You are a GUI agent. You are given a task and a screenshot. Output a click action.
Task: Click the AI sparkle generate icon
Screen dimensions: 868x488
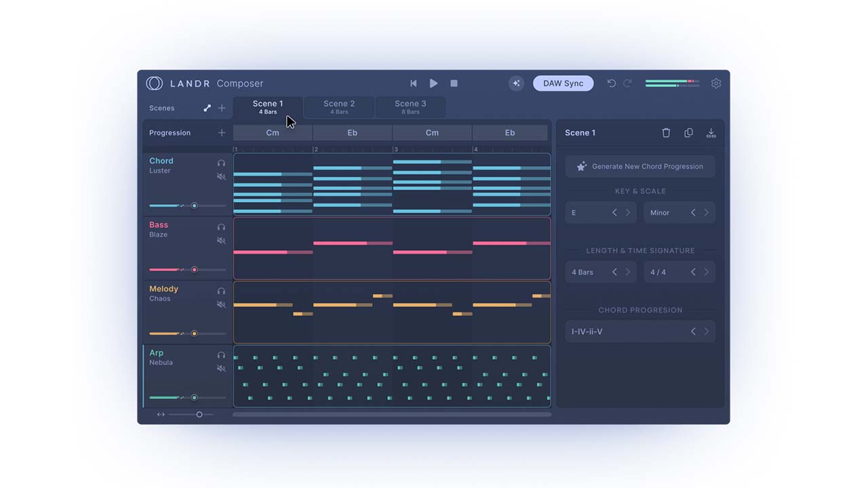516,83
